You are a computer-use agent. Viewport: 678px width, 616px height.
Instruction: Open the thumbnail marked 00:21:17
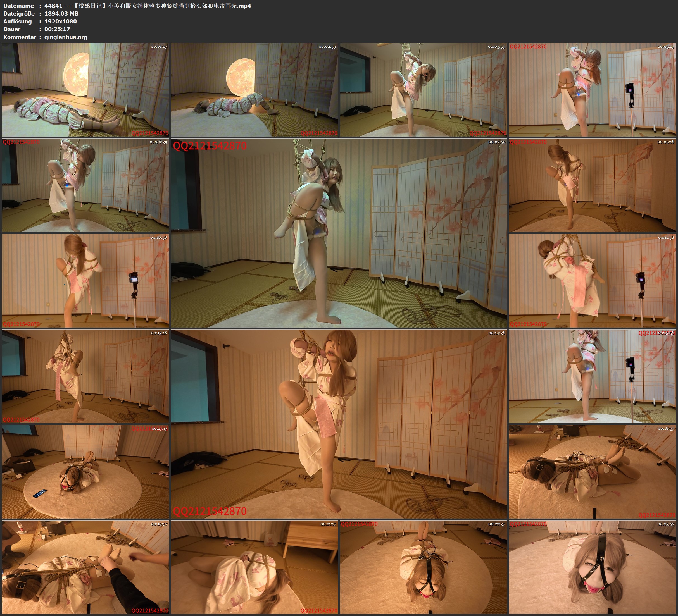pyautogui.click(x=254, y=567)
